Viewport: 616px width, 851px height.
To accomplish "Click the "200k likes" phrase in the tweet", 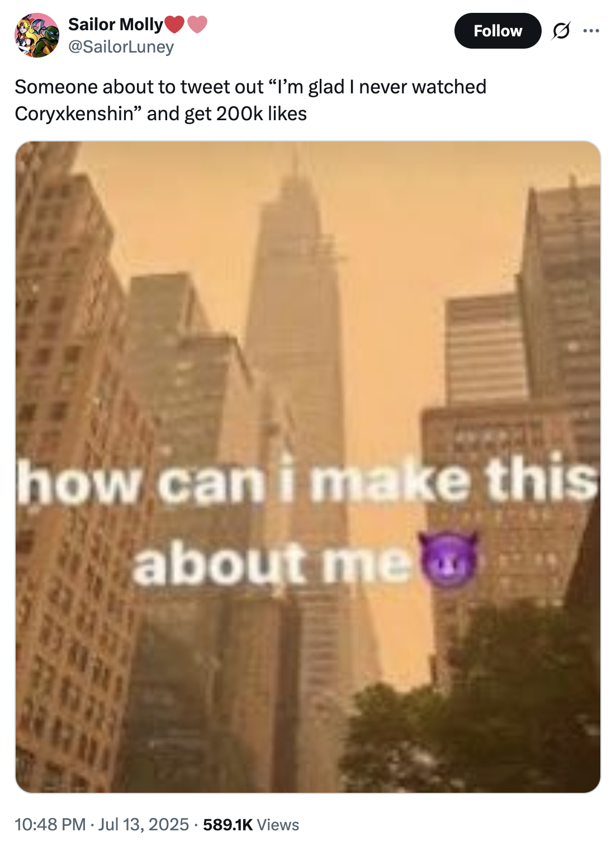I will coord(262,114).
